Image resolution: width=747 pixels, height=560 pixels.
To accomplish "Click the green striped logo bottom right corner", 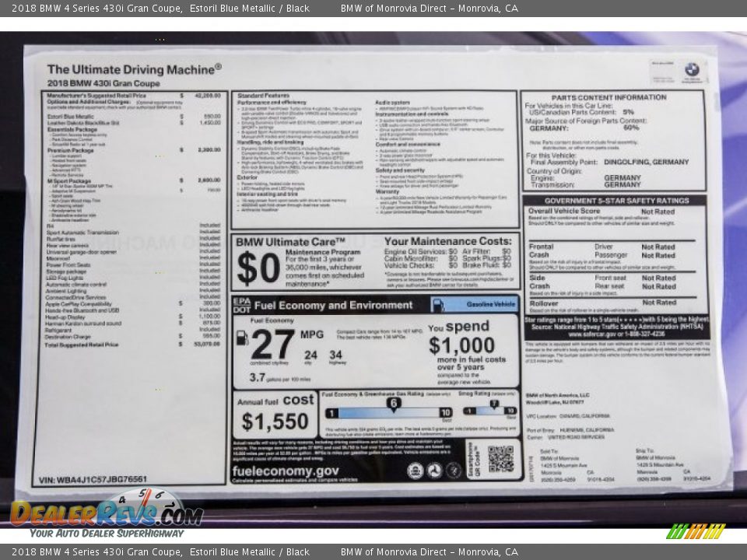I will coord(696,531).
